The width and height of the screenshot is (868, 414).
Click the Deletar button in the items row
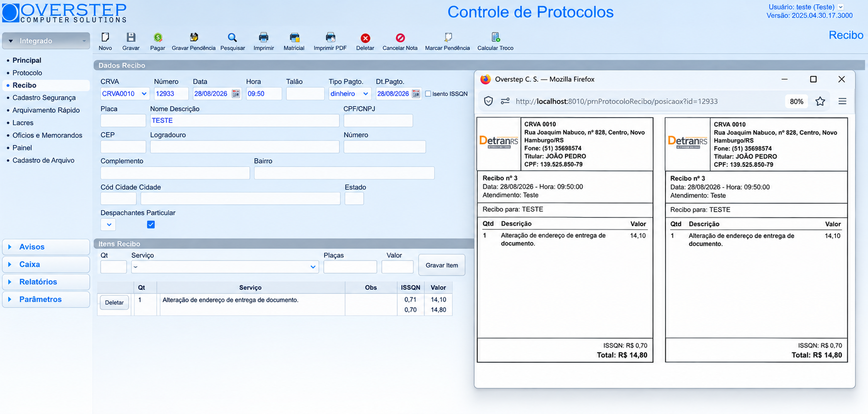(114, 303)
